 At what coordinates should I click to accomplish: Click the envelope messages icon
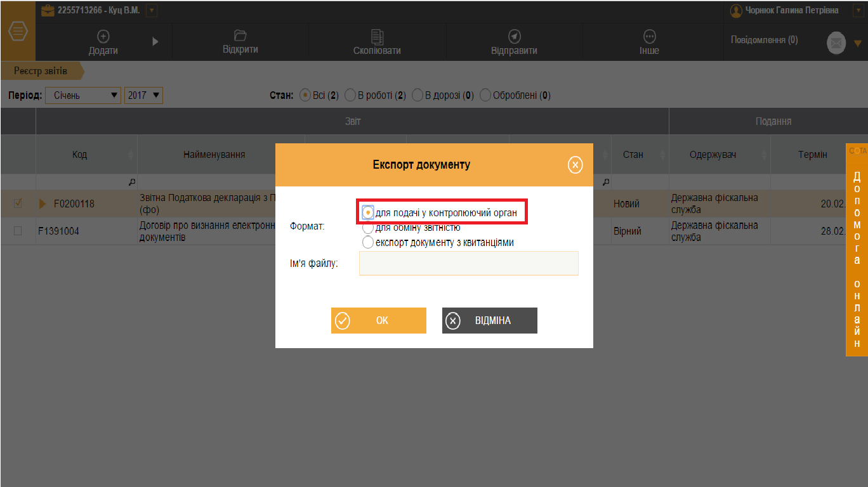[x=836, y=43]
